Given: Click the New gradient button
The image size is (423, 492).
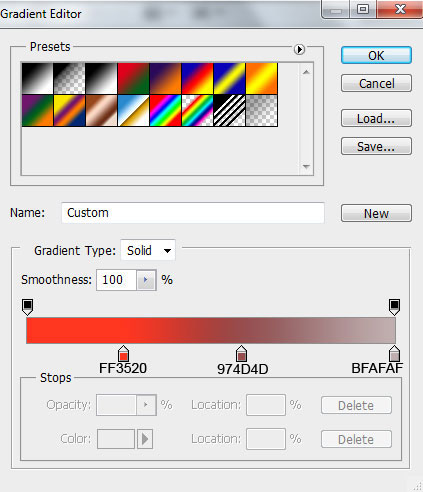Looking at the screenshot, I should (x=376, y=213).
